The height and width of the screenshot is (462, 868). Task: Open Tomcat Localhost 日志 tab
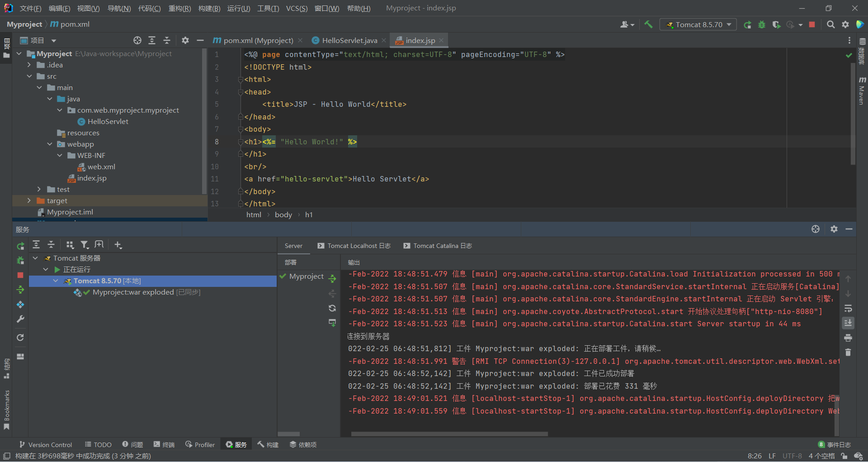tap(354, 246)
